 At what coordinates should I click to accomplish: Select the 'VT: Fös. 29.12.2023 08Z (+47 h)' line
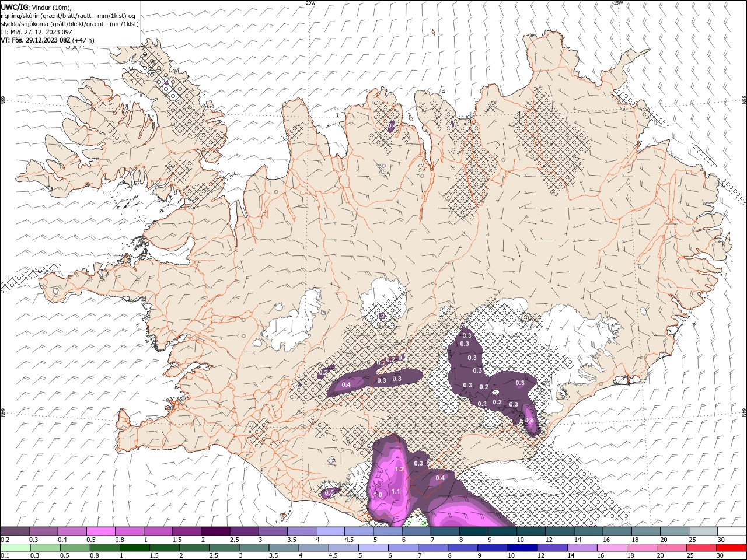pyautogui.click(x=48, y=40)
